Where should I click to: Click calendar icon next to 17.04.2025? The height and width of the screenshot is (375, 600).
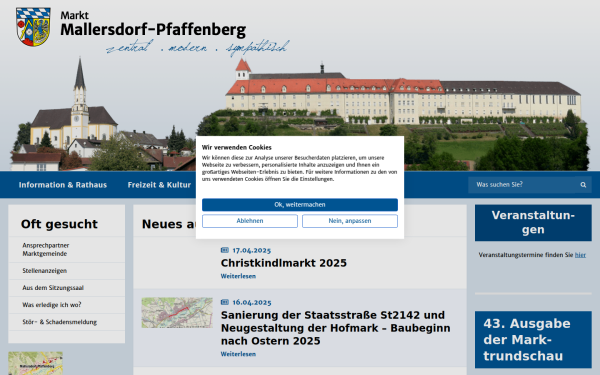pos(225,250)
